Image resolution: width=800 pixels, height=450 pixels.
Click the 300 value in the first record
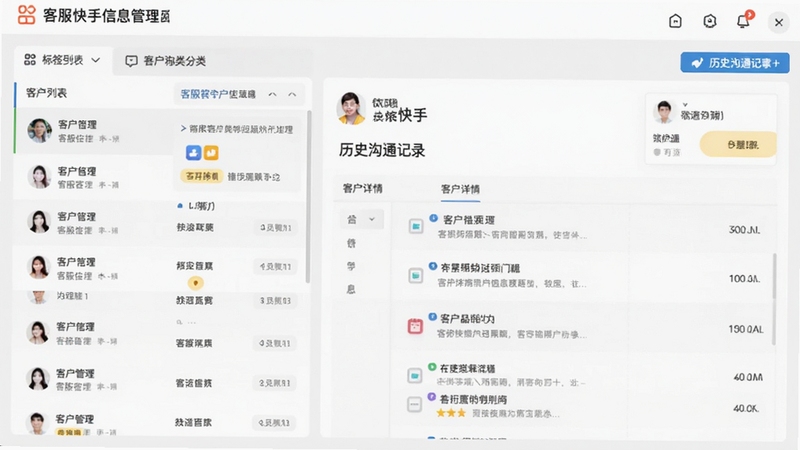click(744, 230)
